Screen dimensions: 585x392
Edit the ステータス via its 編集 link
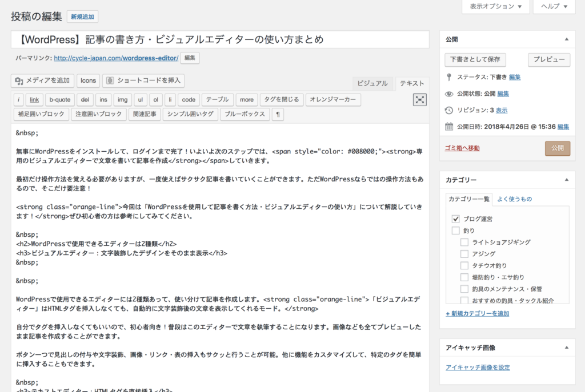[515, 77]
